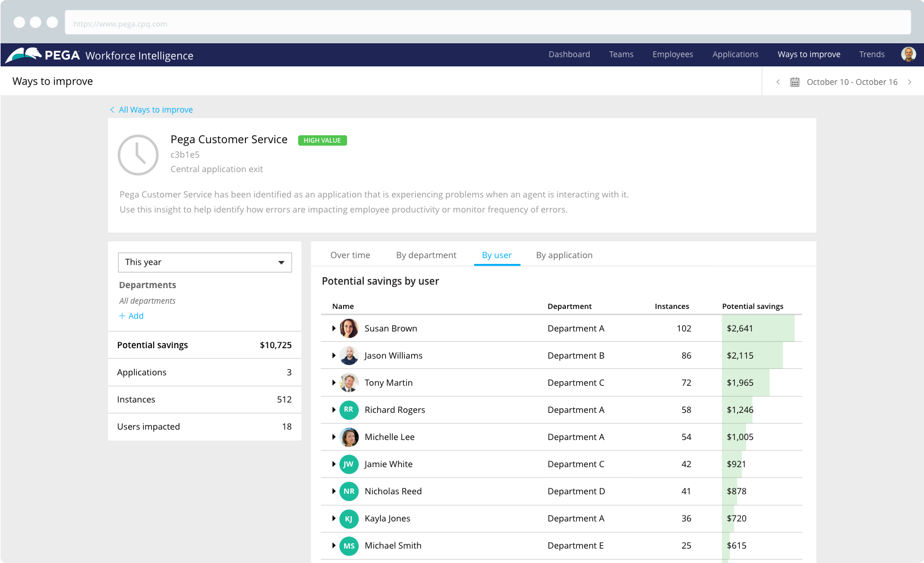Open the This year period dropdown

pyautogui.click(x=205, y=262)
